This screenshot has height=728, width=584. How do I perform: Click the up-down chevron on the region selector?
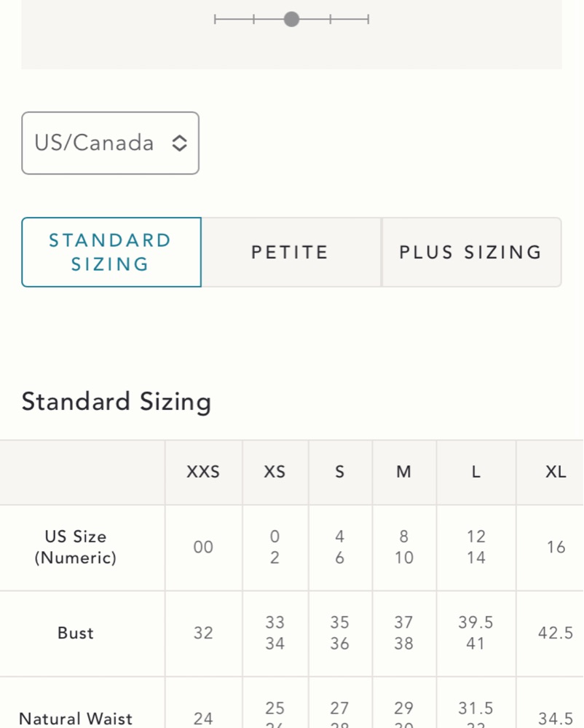pyautogui.click(x=179, y=143)
